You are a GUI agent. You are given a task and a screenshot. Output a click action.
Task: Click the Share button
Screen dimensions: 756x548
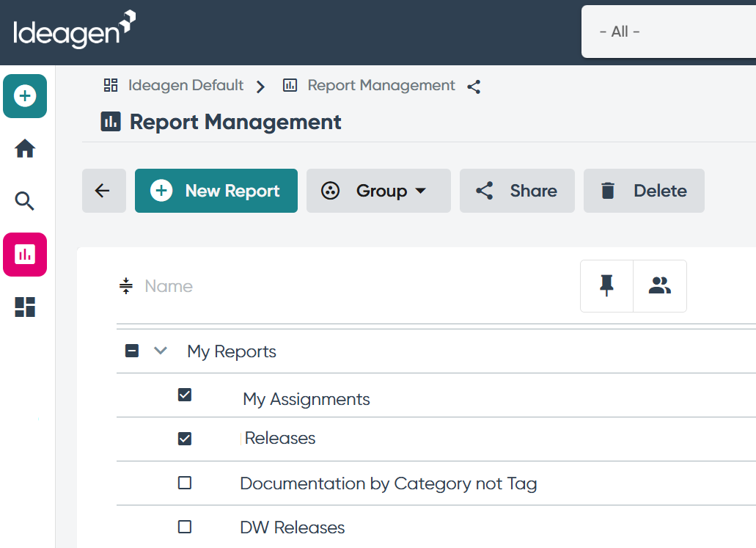(x=517, y=191)
